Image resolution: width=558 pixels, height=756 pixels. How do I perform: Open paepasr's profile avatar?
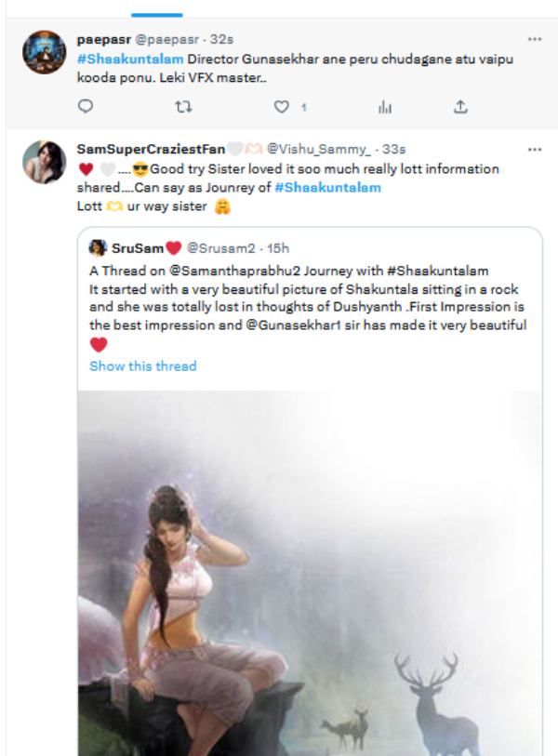42,53
